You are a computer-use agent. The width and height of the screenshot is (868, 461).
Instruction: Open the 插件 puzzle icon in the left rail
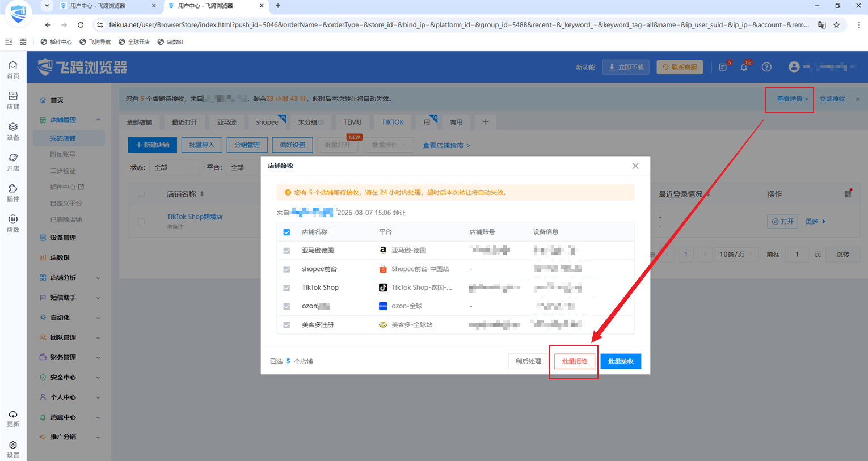[x=12, y=193]
